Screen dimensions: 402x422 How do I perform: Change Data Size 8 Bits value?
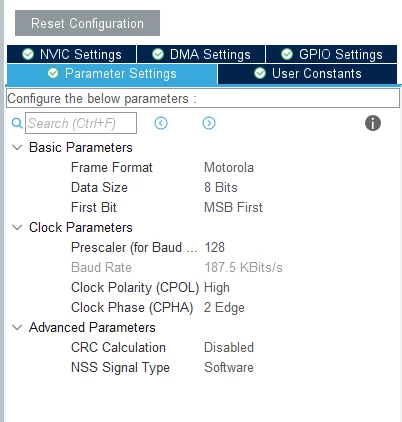[221, 187]
